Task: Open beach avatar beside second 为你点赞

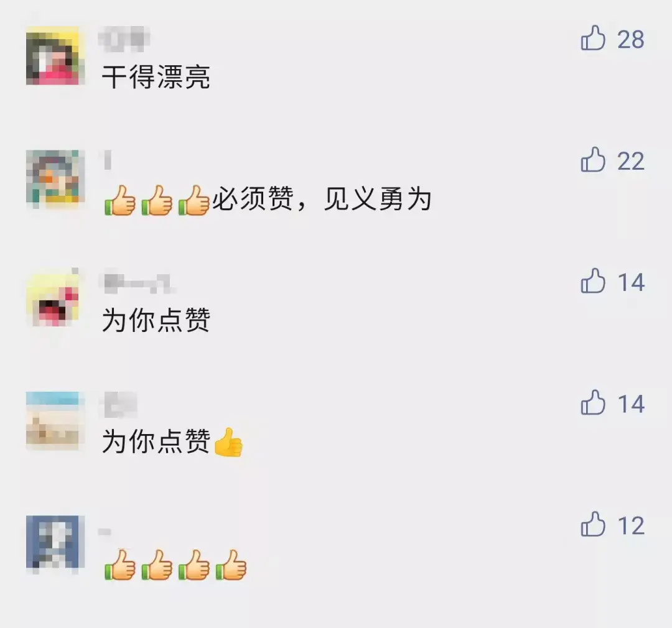Action: point(53,420)
